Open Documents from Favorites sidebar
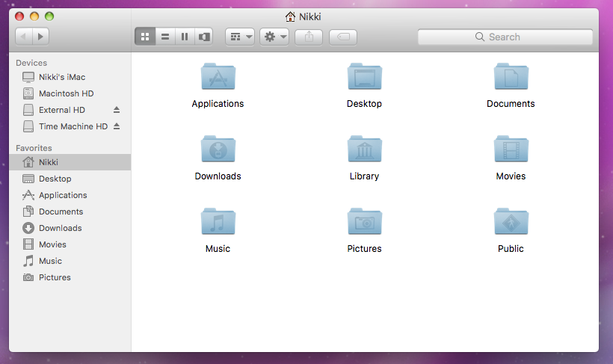The height and width of the screenshot is (364, 613). [70, 212]
